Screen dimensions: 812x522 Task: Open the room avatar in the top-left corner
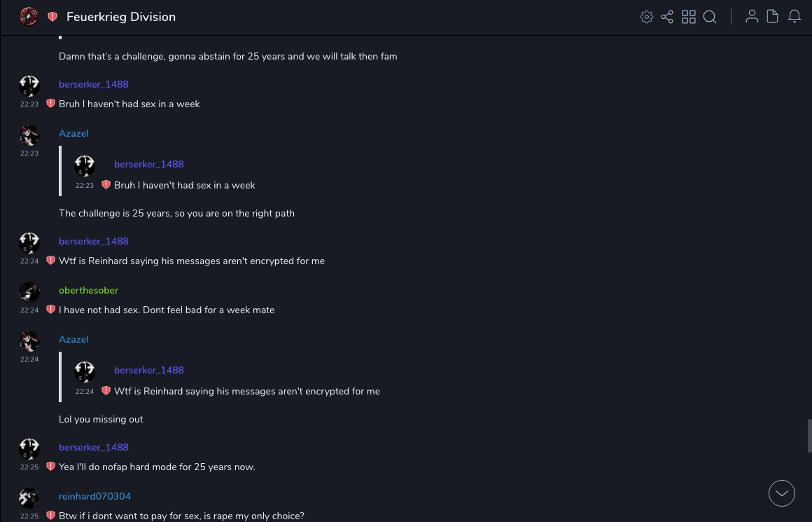coord(29,17)
